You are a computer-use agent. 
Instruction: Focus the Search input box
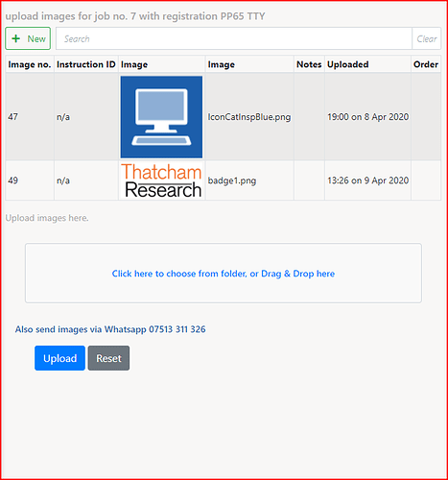click(x=234, y=38)
